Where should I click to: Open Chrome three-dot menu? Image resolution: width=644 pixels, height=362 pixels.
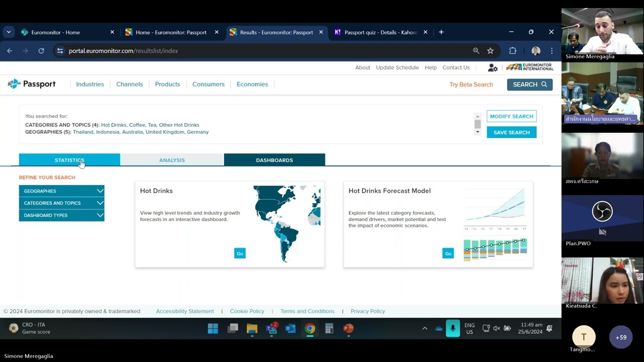pyautogui.click(x=551, y=51)
